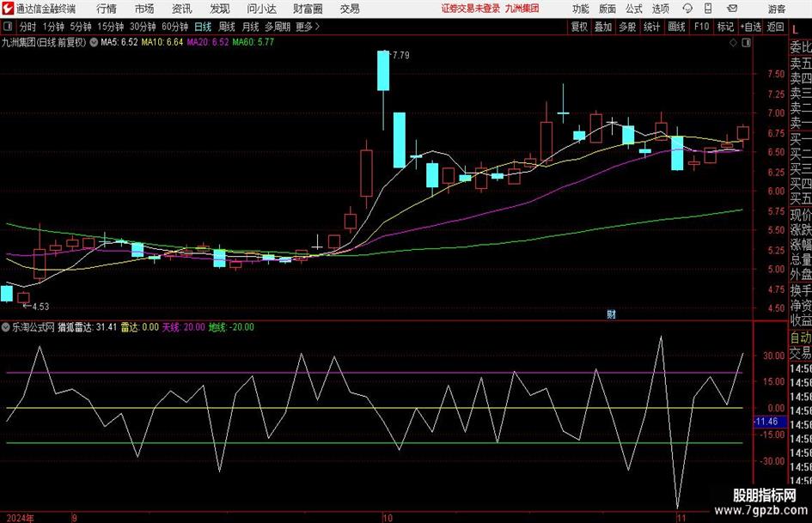Screen dimensions: 812x523
Task: Click the 自动 label in right panel
Action: click(801, 338)
